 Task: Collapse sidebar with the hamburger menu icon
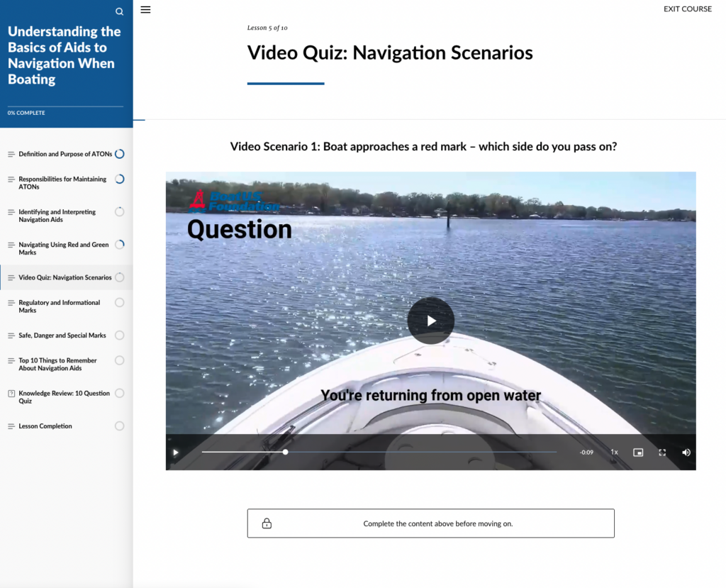click(145, 10)
